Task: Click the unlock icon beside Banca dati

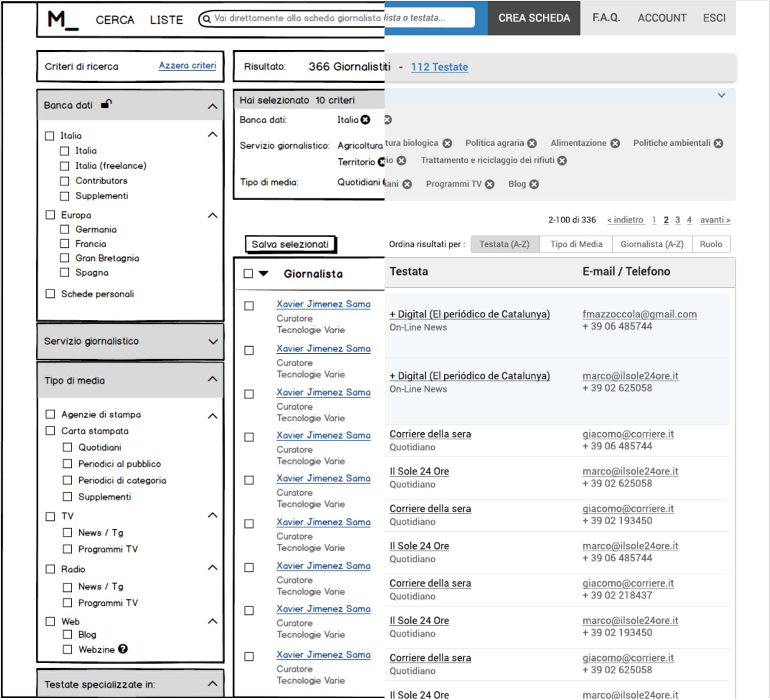Action: point(106,104)
